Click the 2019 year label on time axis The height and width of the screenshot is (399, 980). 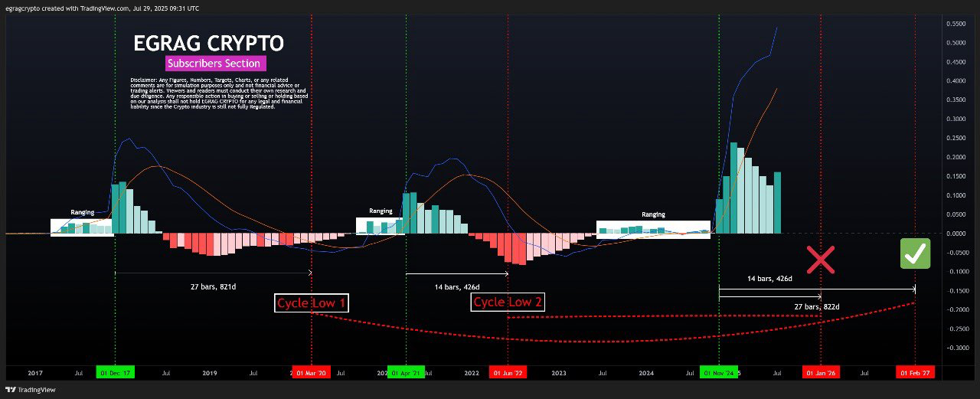(x=210, y=373)
